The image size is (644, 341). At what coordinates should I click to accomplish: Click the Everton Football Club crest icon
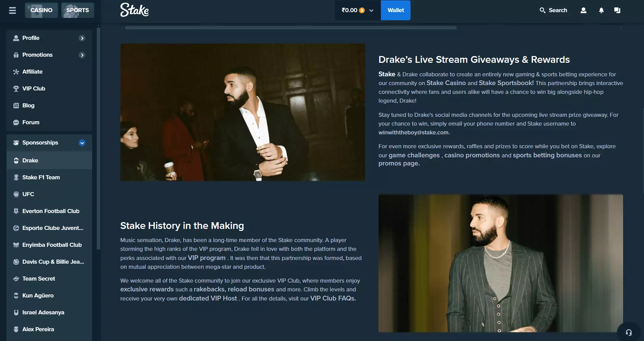16,211
